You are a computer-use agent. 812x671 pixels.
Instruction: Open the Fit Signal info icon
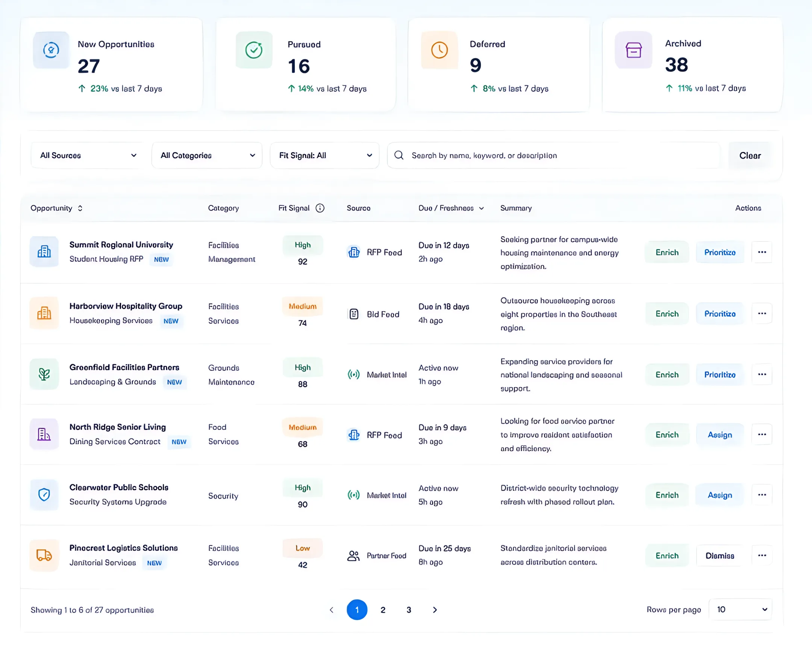click(320, 208)
